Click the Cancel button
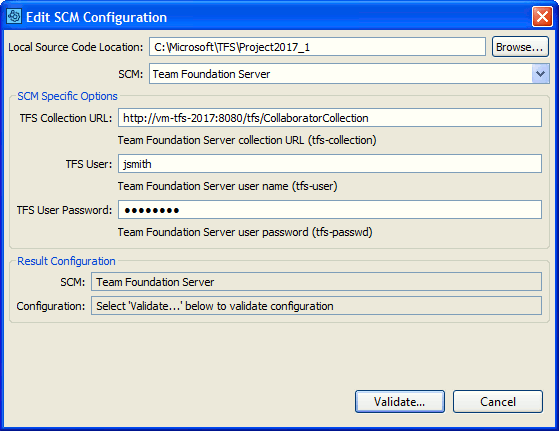 click(498, 401)
